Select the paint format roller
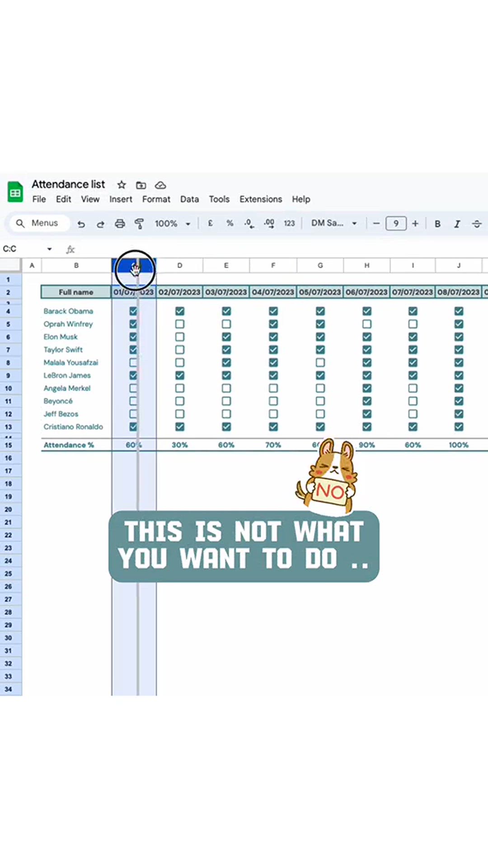Viewport: 488px width, 868px height. (139, 223)
